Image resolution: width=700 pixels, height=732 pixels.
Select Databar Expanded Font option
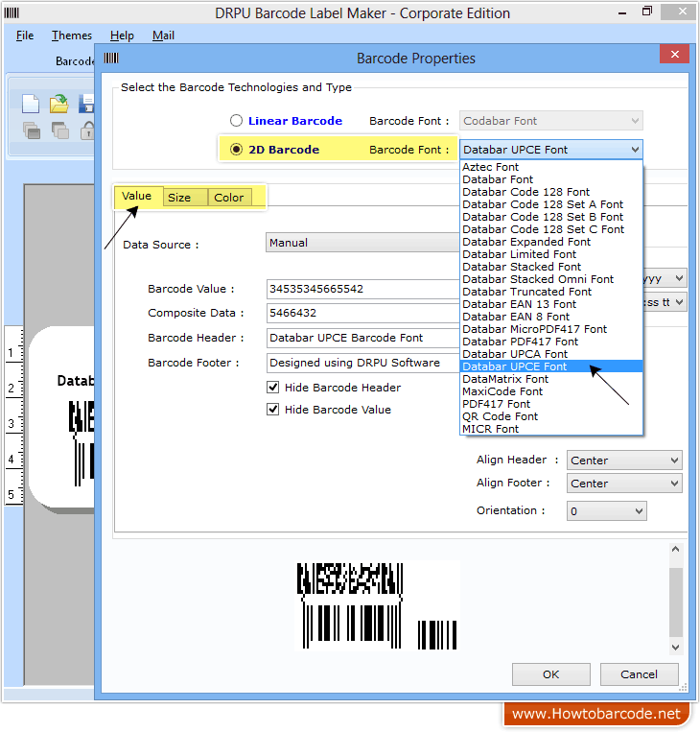pos(551,242)
